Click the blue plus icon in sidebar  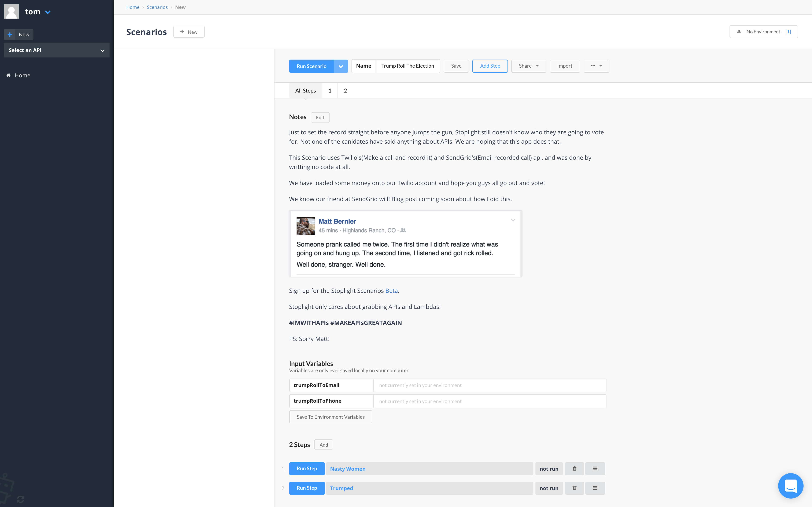[x=10, y=34]
